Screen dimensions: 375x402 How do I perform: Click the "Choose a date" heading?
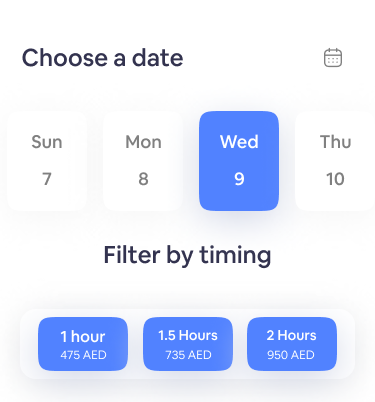pyautogui.click(x=102, y=58)
